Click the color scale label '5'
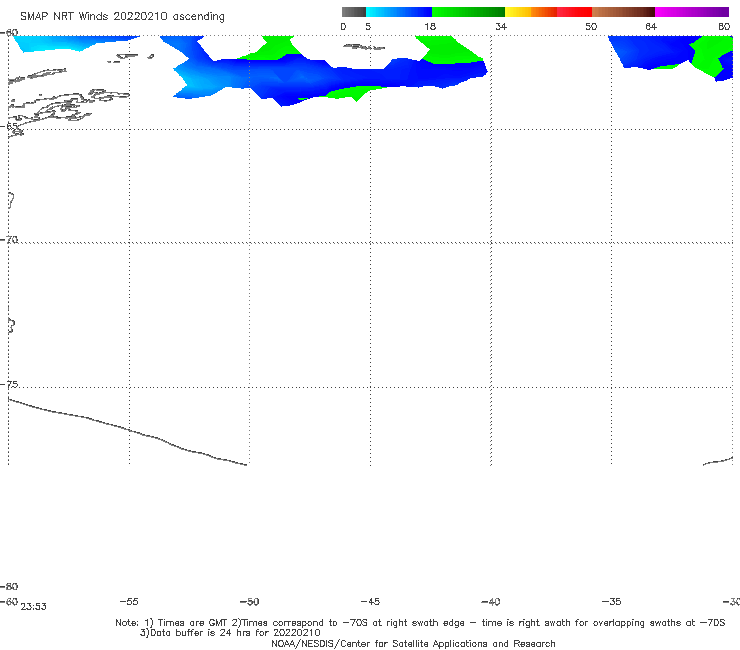The image size is (740, 650). point(368,27)
